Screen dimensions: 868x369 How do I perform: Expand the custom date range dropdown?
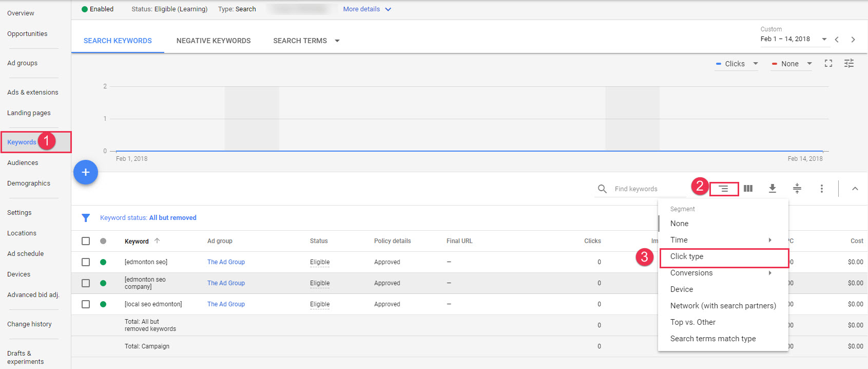click(x=824, y=39)
